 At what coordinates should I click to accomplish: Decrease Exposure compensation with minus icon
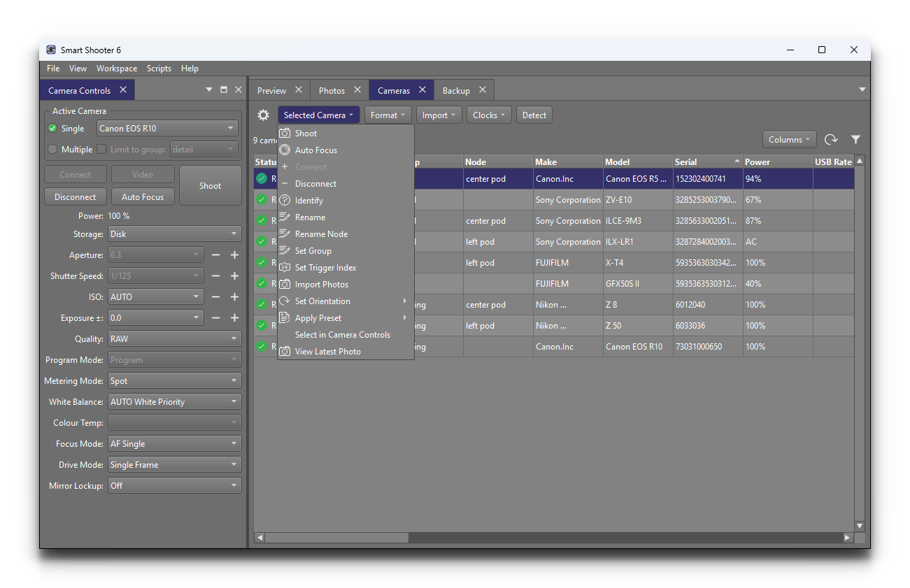click(216, 318)
